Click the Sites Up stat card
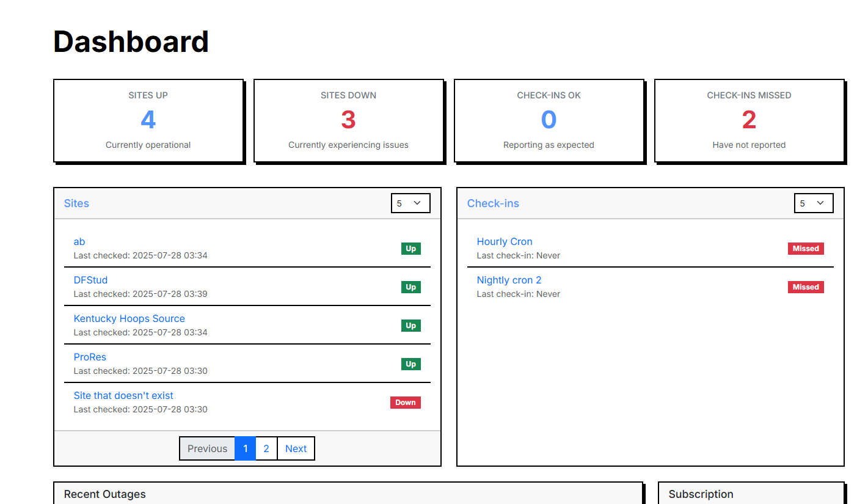This screenshot has height=504, width=868. [x=148, y=120]
